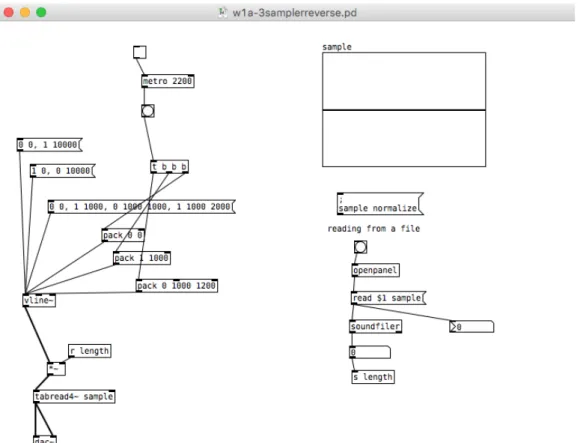Select the pack 0 0 object
This screenshot has height=443, width=580.
123,235
